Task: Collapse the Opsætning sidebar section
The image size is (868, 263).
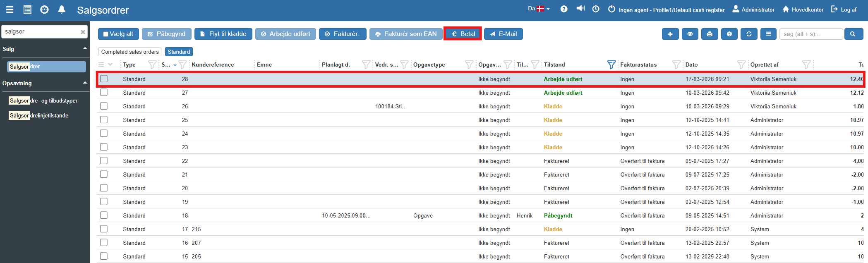Action: [x=85, y=83]
